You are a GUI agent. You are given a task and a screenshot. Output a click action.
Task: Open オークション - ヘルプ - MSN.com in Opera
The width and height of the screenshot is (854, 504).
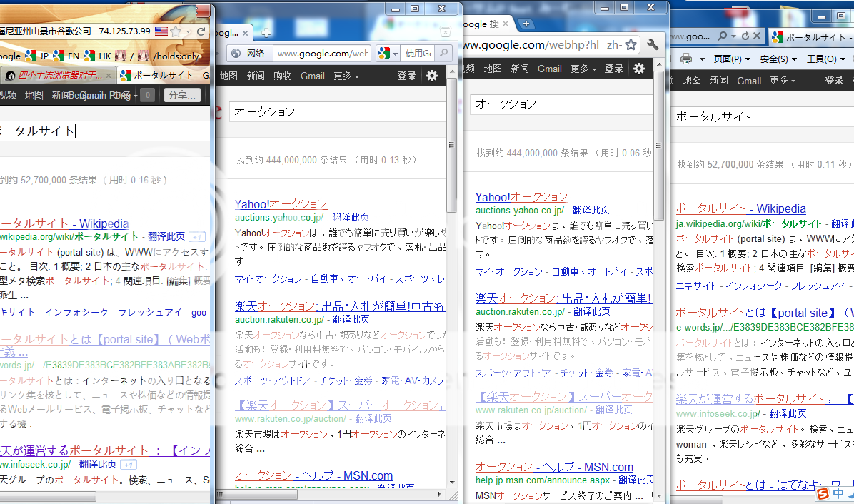(x=313, y=475)
